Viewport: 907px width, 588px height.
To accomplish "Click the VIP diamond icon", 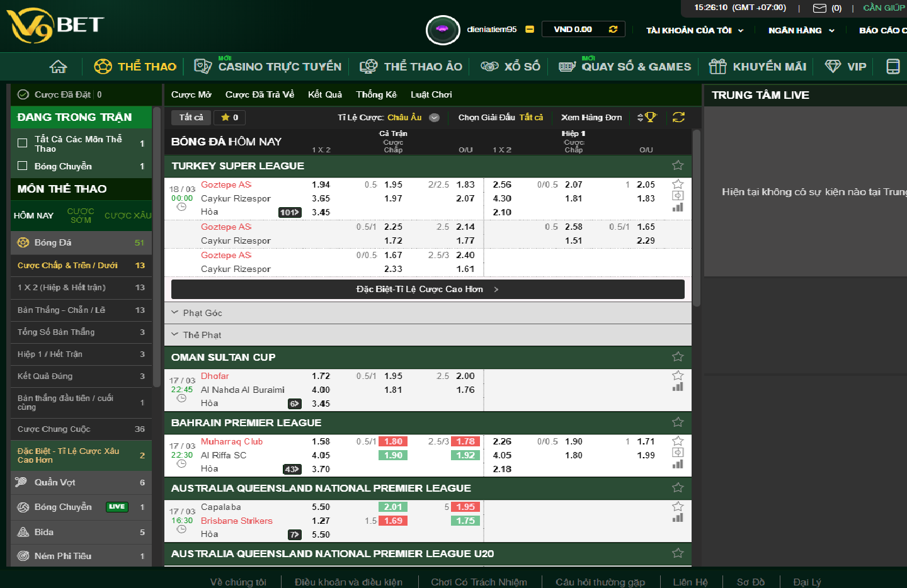I will (x=833, y=67).
